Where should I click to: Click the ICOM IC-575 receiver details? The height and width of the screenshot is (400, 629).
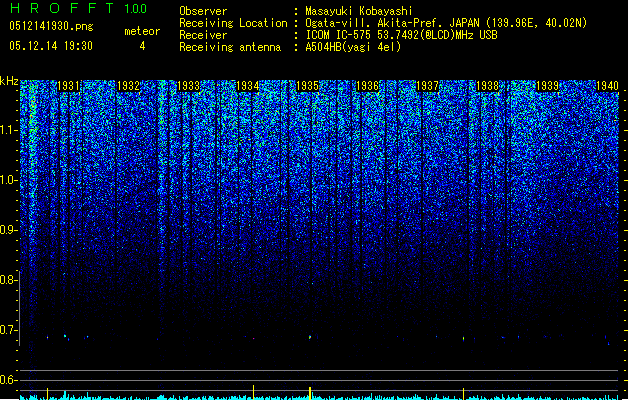click(x=402, y=35)
